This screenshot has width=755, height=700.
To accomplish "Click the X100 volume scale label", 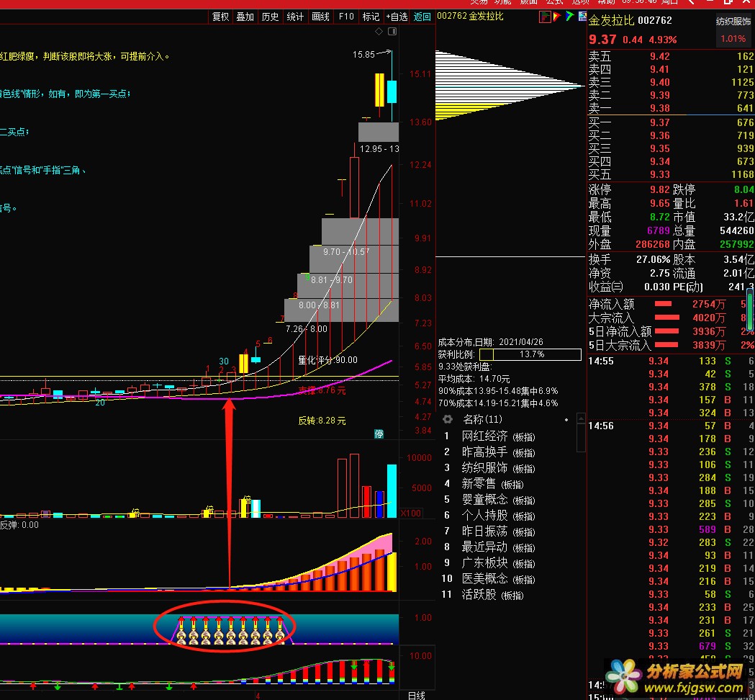I will click(411, 513).
